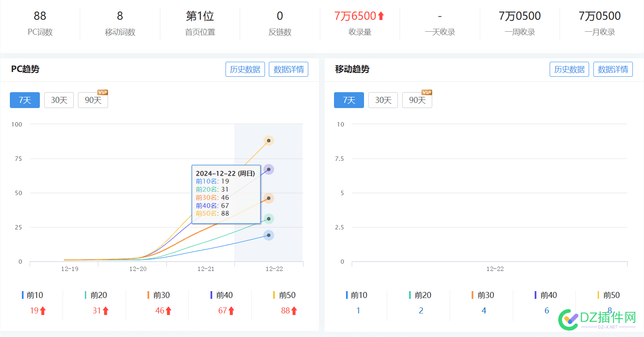Click tooltip row 前40名: 67
The height and width of the screenshot is (337, 644).
tap(212, 205)
